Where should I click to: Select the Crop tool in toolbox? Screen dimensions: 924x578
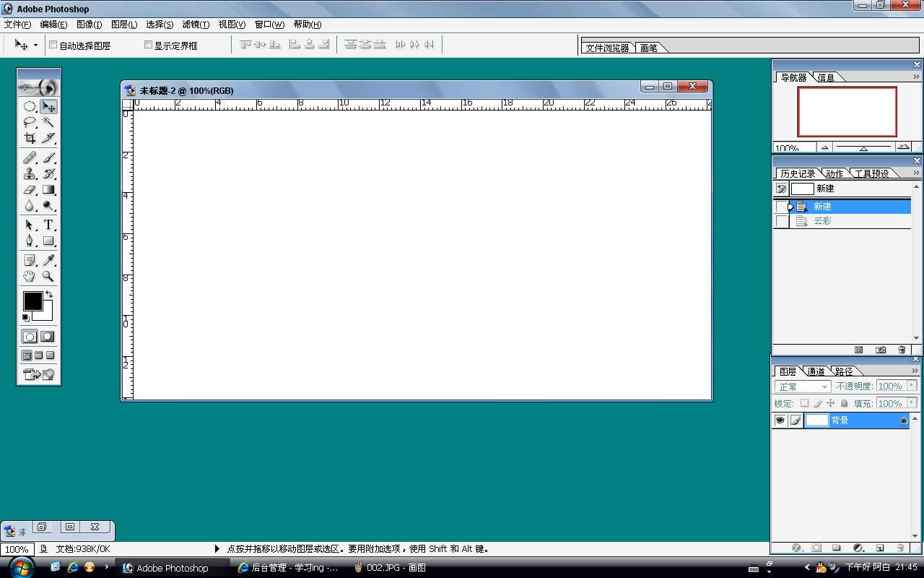click(x=30, y=138)
